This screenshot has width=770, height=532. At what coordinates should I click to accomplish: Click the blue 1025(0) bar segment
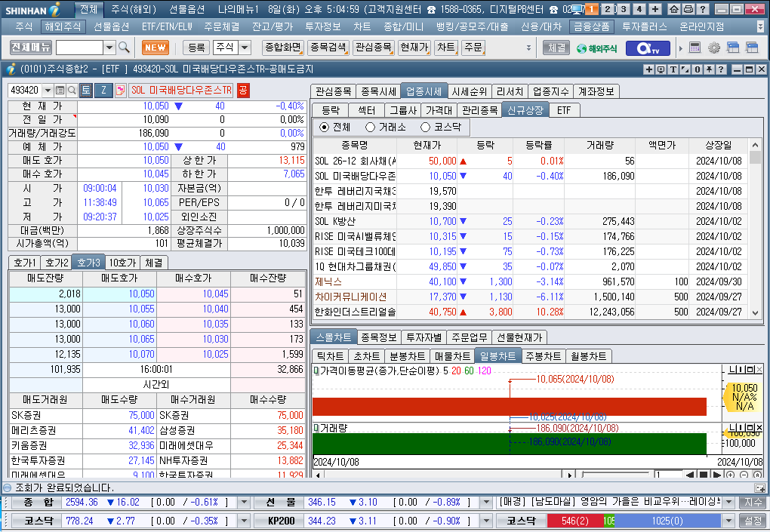667,521
